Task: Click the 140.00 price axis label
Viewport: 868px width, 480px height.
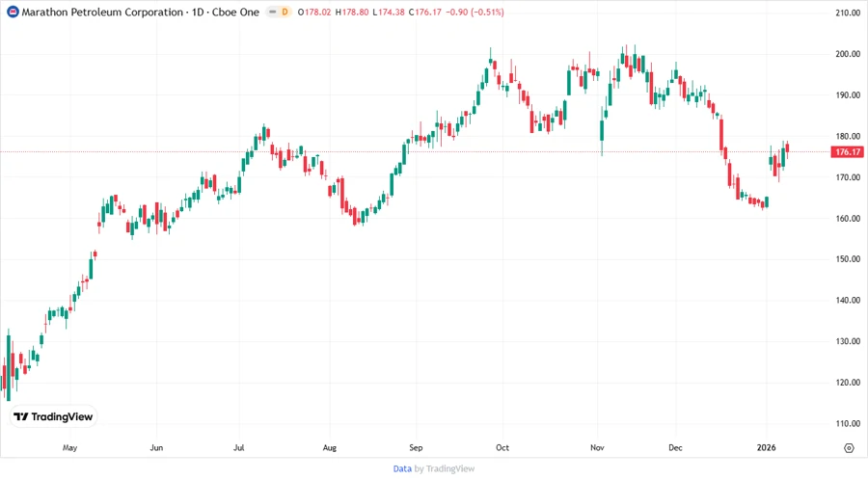Action: (x=848, y=301)
